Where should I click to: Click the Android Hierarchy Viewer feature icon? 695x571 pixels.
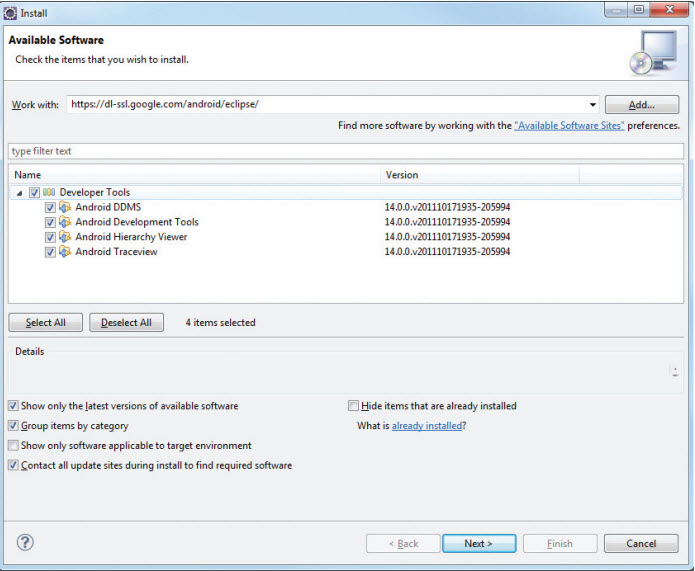65,237
